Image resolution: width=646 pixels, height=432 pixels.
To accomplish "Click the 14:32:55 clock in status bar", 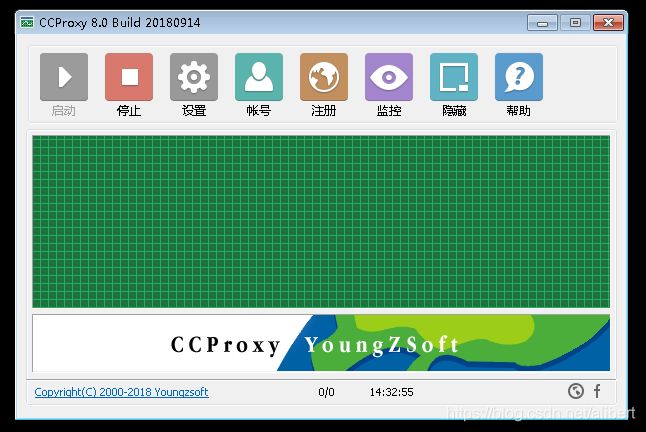I will point(391,392).
